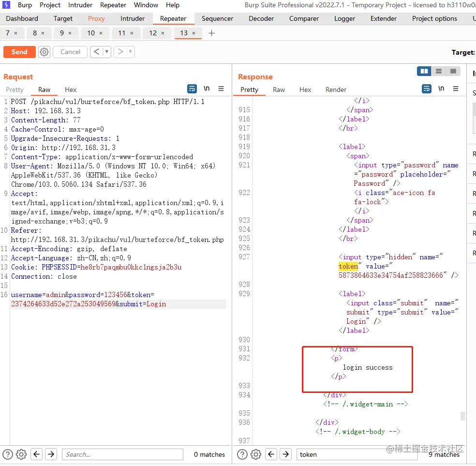Open the Burp menu
Image resolution: width=476 pixels, height=466 pixels.
pyautogui.click(x=25, y=5)
